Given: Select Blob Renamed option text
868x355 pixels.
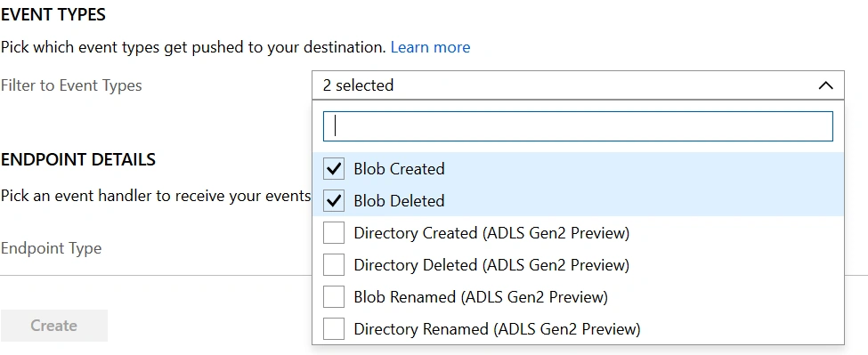Looking at the screenshot, I should point(481,297).
